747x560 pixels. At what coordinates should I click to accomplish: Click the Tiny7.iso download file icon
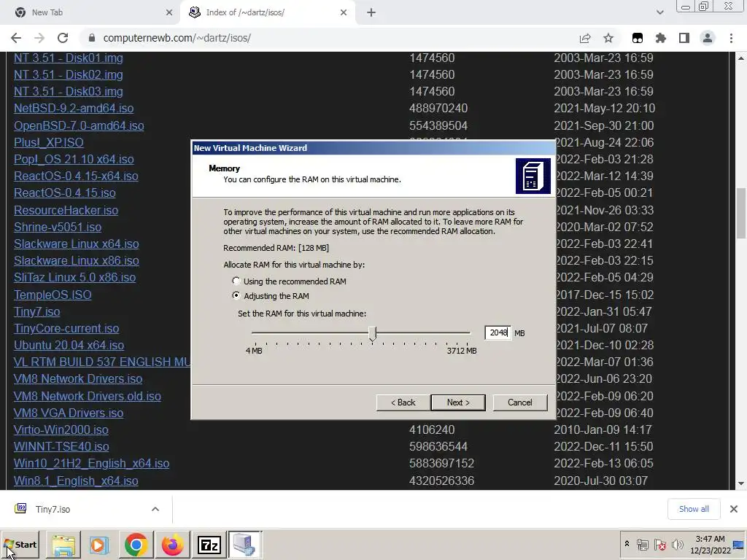pos(20,508)
